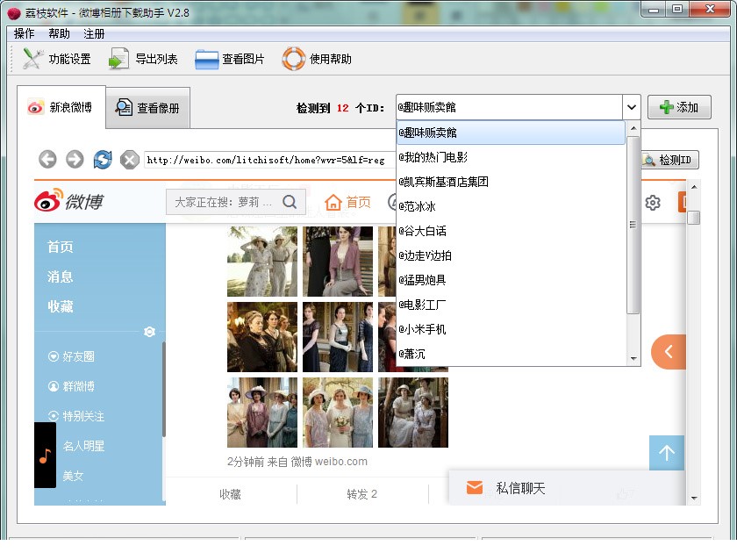Screen dimensions: 737x560
Task: Open first photo of ladies on lawn
Action: pos(262,262)
